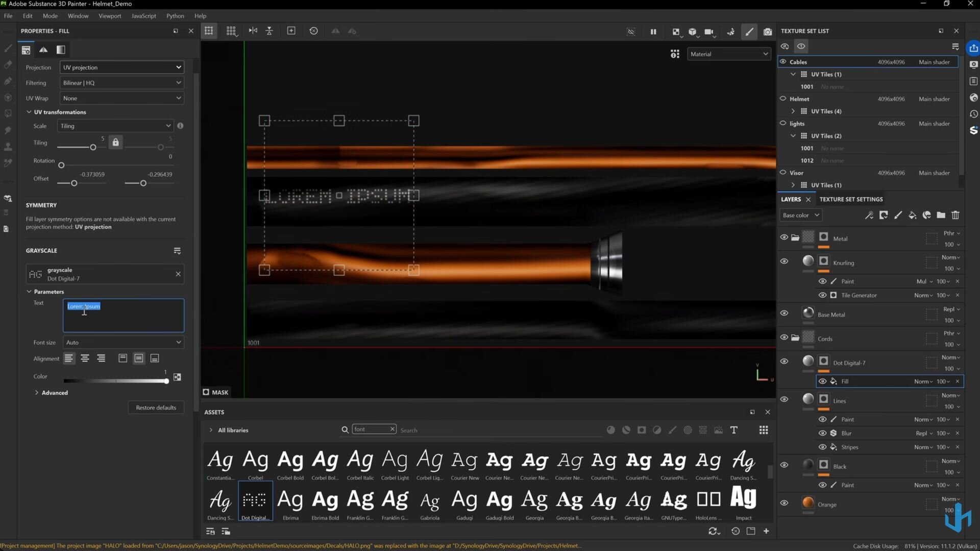The width and height of the screenshot is (980, 551).
Task: Click the lock icon next to Tiling
Action: pyautogui.click(x=116, y=142)
